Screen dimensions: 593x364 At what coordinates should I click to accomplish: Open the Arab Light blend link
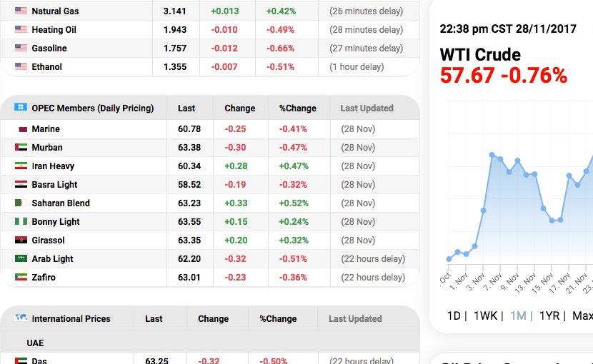(x=53, y=258)
